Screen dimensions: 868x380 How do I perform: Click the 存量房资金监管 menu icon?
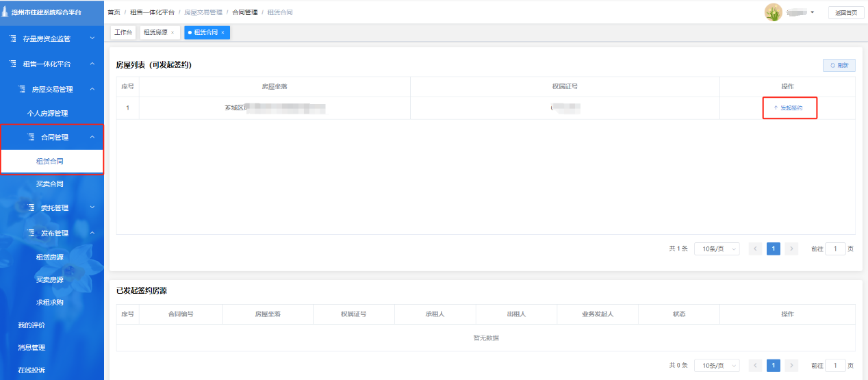point(13,38)
